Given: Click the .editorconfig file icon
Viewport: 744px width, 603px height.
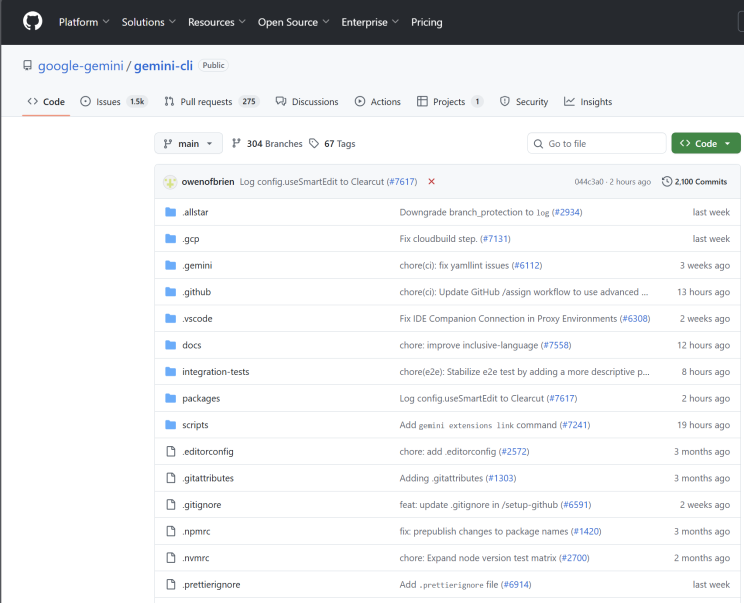Looking at the screenshot, I should tap(171, 451).
